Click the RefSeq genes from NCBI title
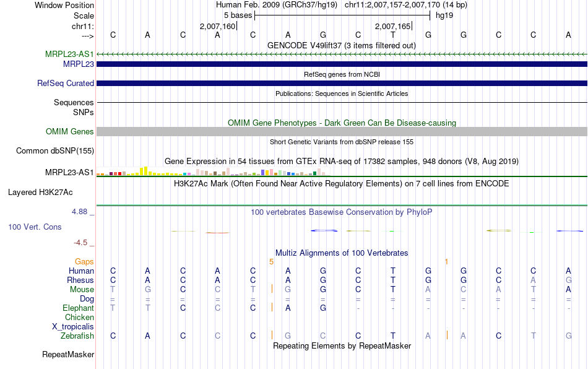This screenshot has height=369, width=588. (x=342, y=75)
